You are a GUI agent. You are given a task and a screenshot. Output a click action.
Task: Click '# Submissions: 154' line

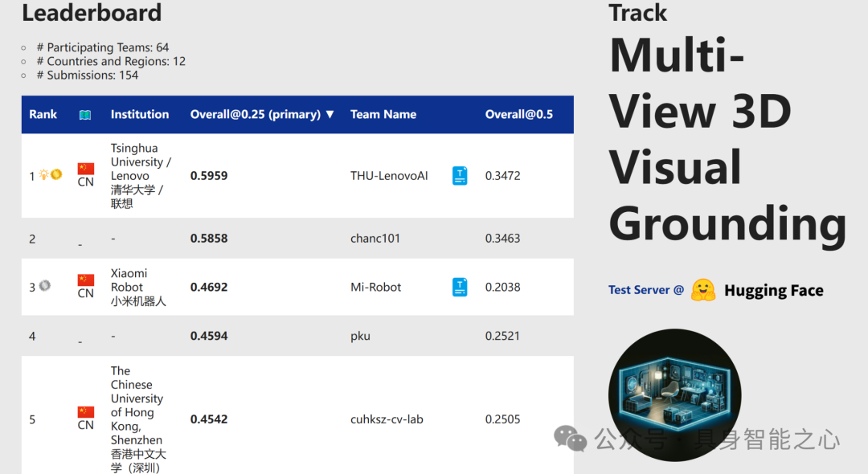[88, 76]
